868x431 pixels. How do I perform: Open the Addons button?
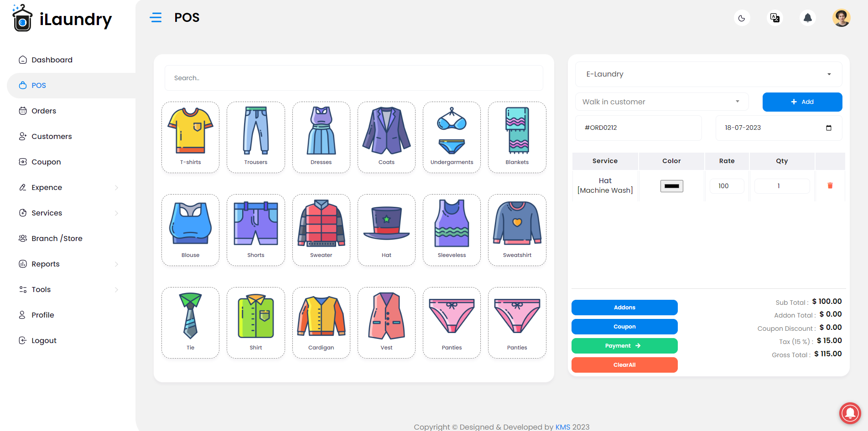624,308
